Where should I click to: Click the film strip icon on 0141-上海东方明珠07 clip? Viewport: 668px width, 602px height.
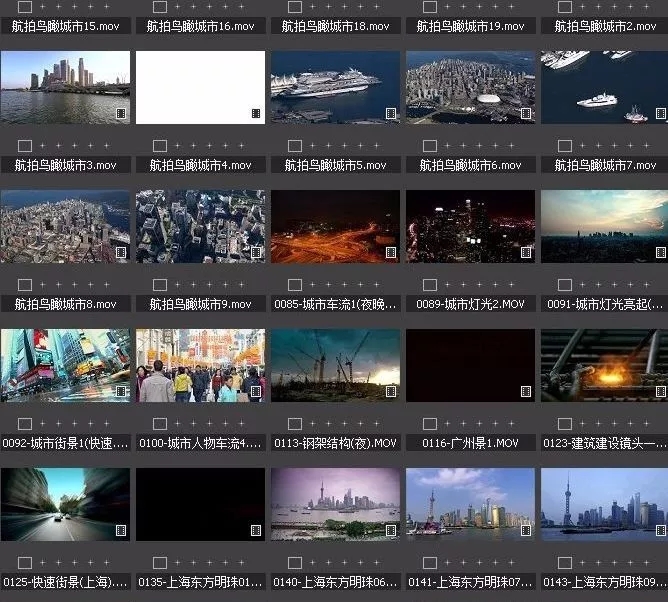click(526, 530)
